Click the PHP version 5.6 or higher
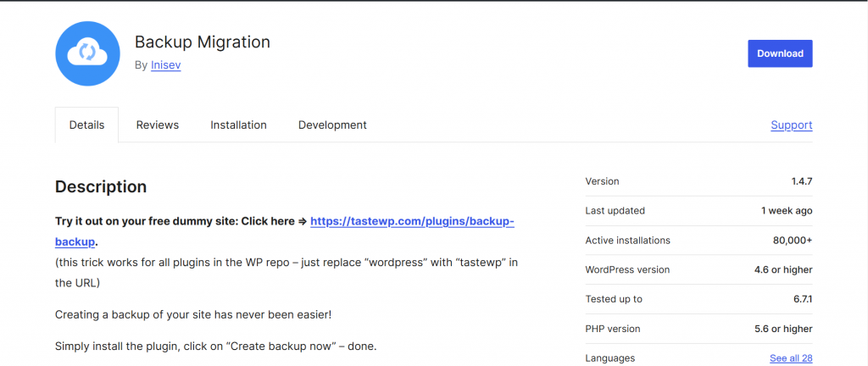 [x=783, y=329]
